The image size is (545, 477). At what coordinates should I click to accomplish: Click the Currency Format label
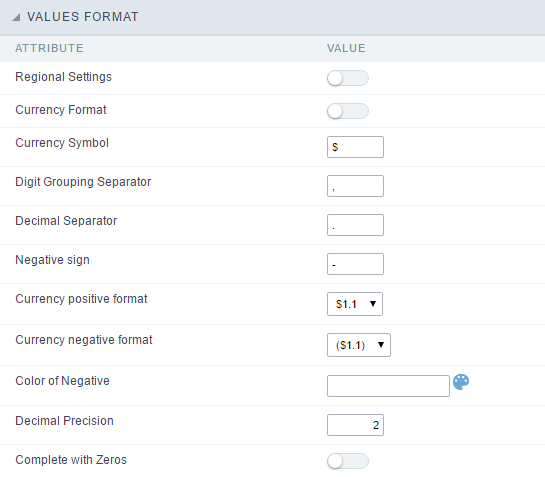[x=61, y=110]
